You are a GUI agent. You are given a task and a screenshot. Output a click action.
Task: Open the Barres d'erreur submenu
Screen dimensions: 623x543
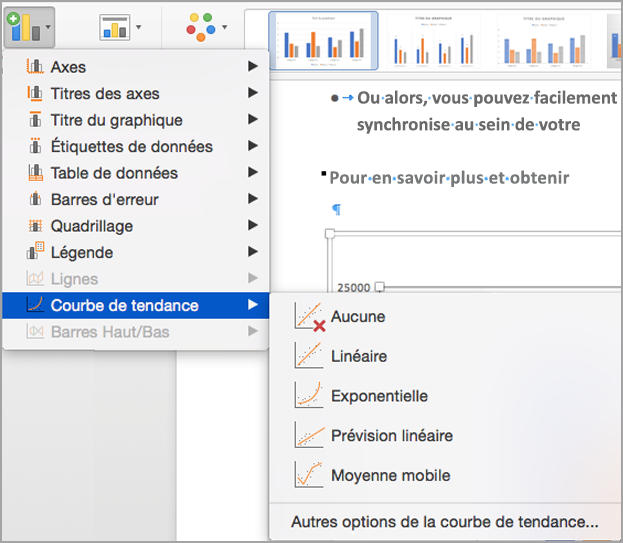pos(135,199)
